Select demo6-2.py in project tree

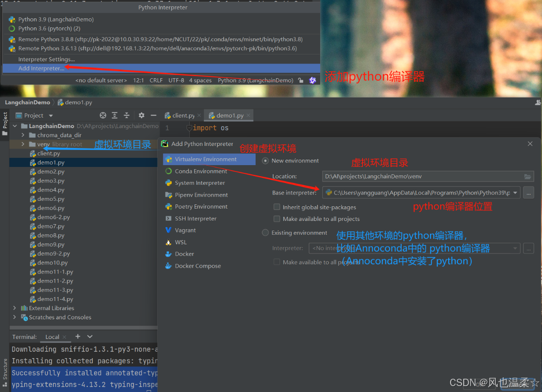tap(83, 217)
